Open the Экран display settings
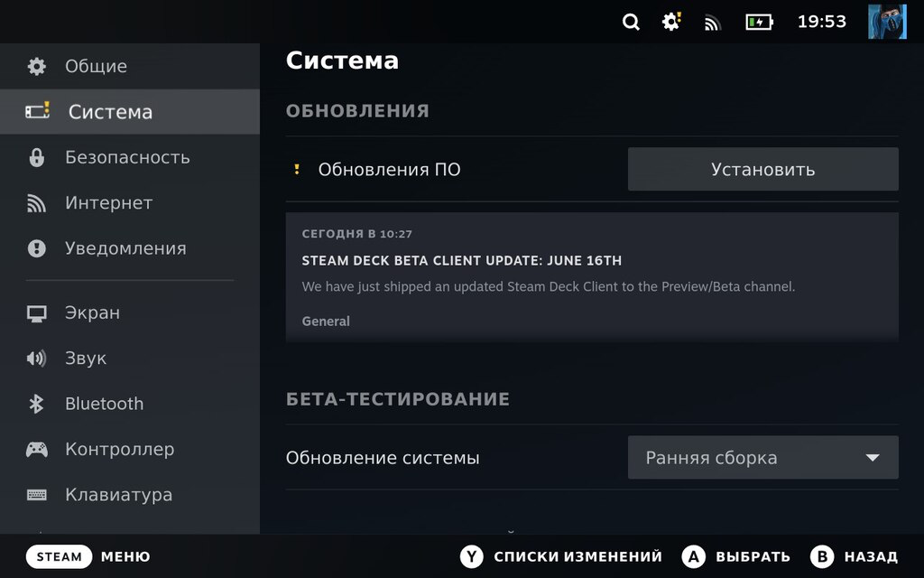The image size is (924, 578). pos(92,312)
